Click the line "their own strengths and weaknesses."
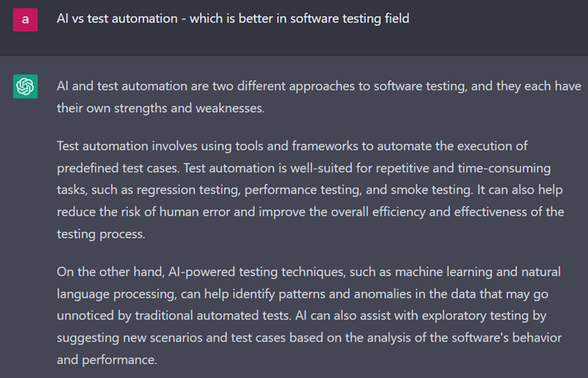The height and width of the screenshot is (378, 588). tap(161, 109)
